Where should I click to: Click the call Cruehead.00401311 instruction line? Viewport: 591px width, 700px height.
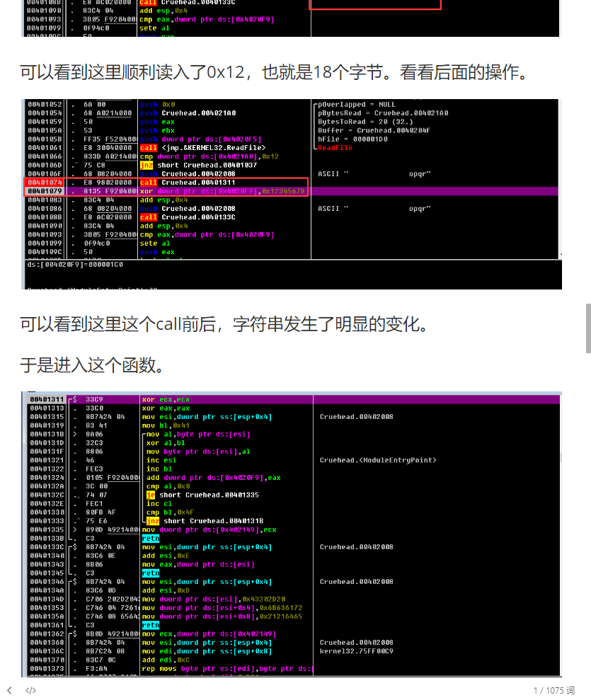click(x=188, y=183)
